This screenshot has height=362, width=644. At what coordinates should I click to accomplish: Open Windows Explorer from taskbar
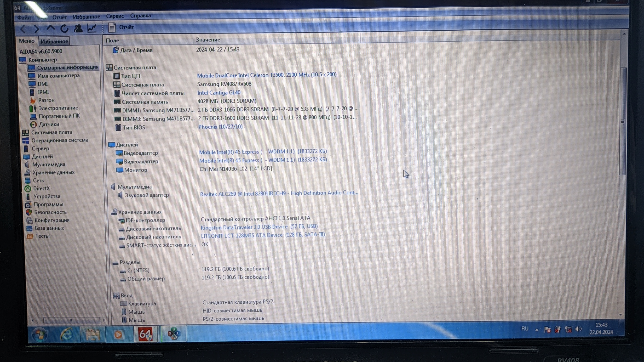point(93,334)
